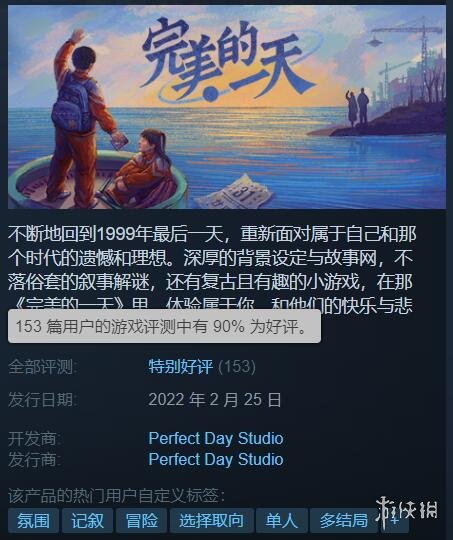Click the 发行商 label
Screen dimensions: 453x540
click(34, 459)
